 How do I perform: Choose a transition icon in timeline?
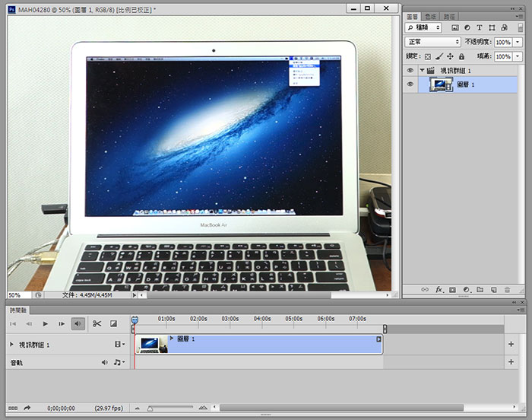coord(114,324)
